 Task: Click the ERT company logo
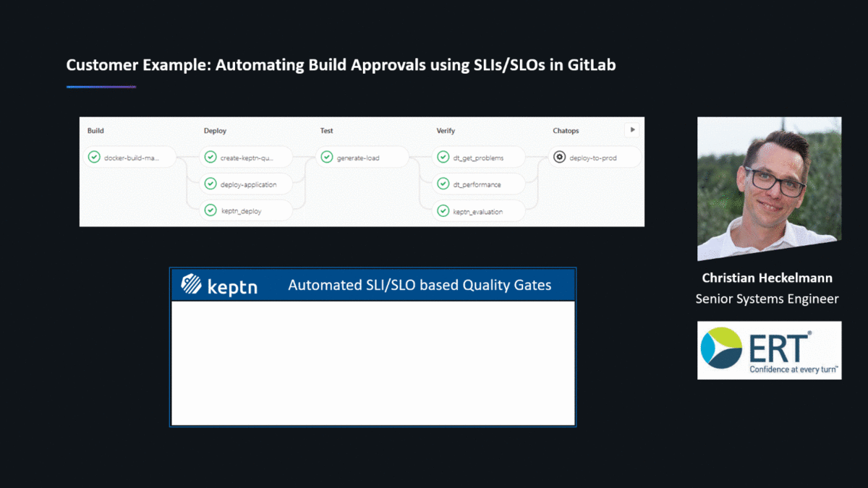[x=769, y=350]
